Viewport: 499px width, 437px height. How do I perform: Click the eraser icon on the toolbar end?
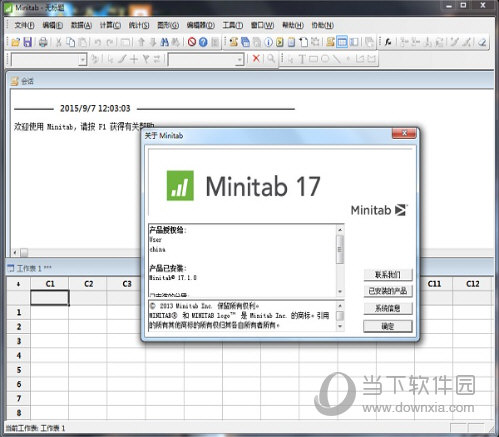(x=482, y=42)
